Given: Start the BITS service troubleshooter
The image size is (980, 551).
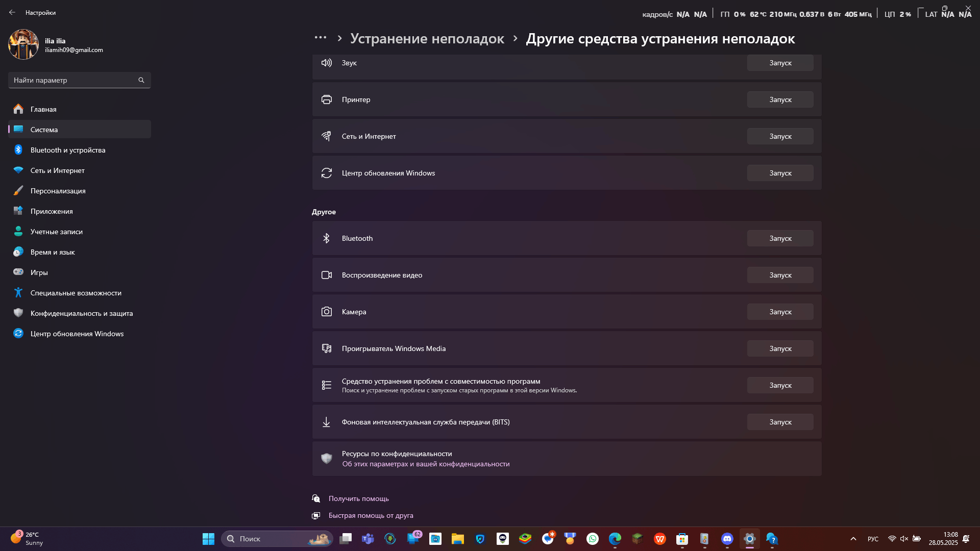Looking at the screenshot, I should (x=780, y=422).
